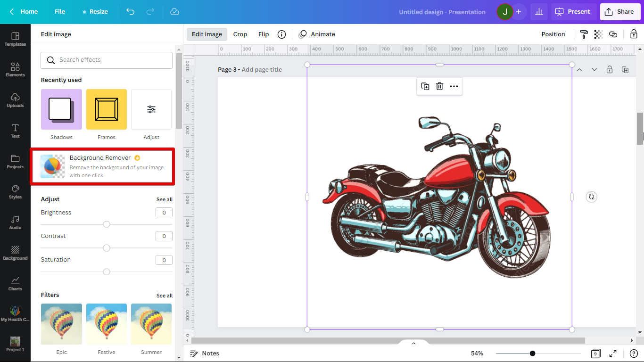Click the Brightness slider handle
This screenshot has width=644, height=362.
(x=107, y=224)
